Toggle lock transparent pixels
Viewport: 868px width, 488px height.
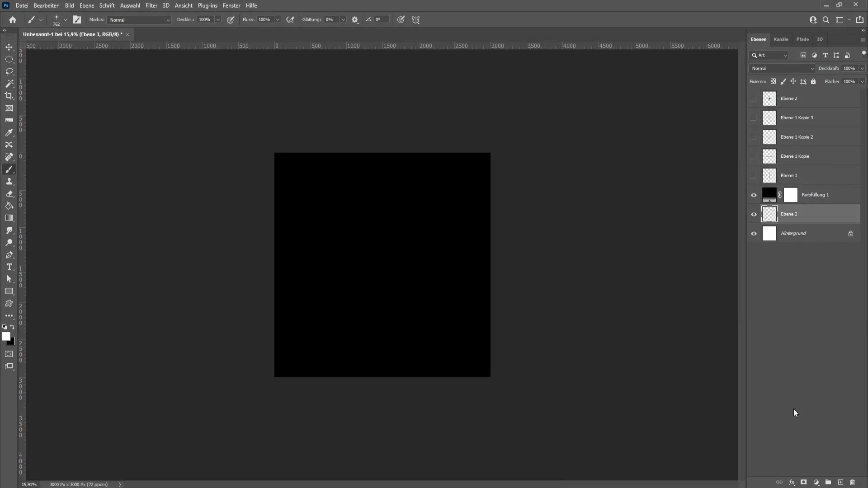tap(773, 81)
